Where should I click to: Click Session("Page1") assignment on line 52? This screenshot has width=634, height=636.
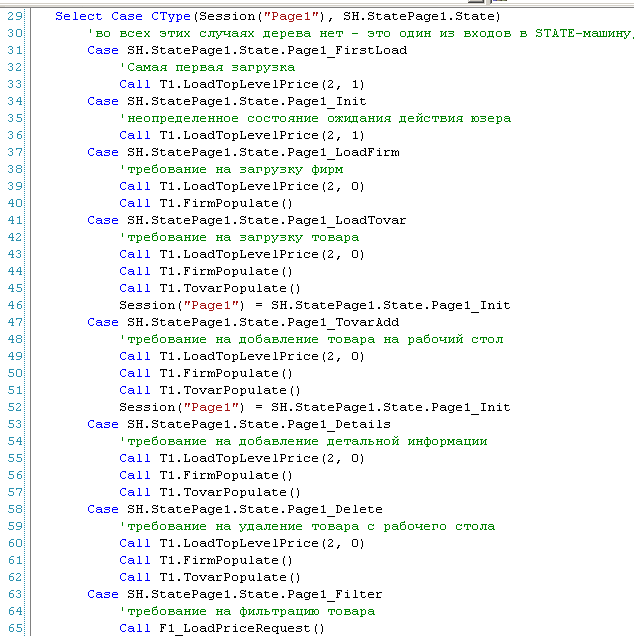pos(315,407)
